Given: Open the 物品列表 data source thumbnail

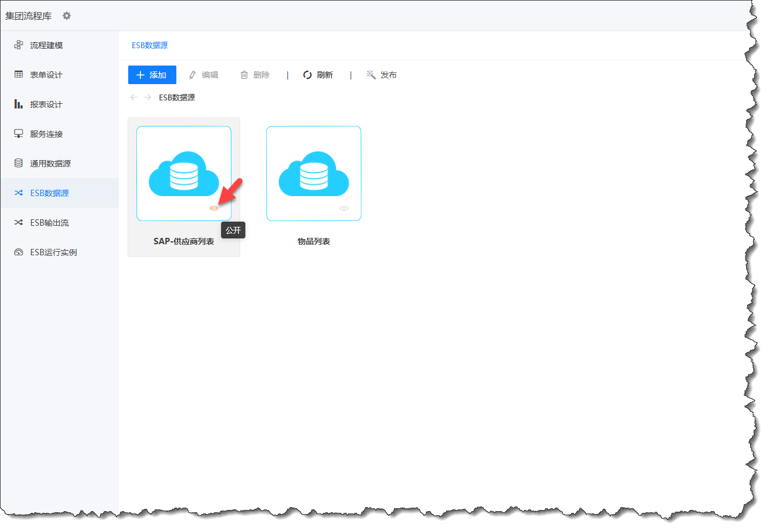Looking at the screenshot, I should coord(313,173).
